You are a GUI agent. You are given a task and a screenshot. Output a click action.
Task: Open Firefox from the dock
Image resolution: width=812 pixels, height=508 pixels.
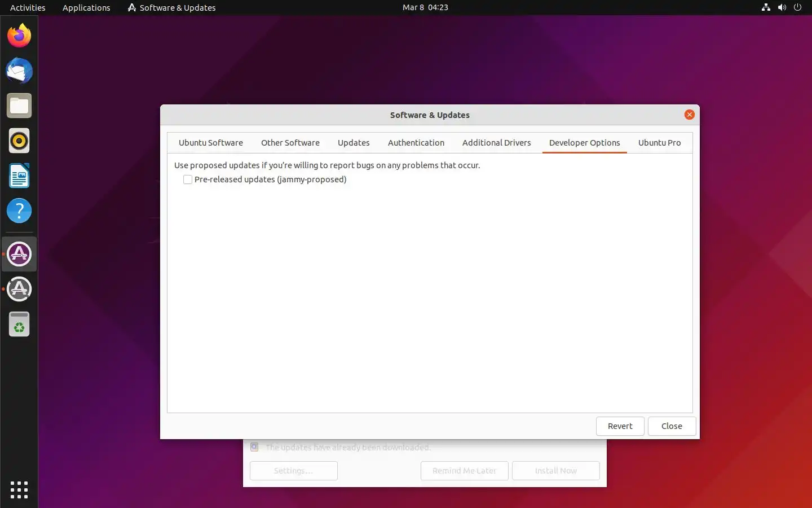pos(19,36)
